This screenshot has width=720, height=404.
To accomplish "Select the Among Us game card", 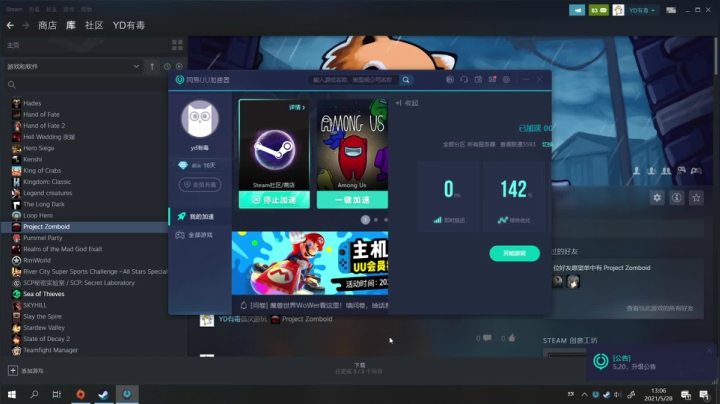I will pos(352,145).
